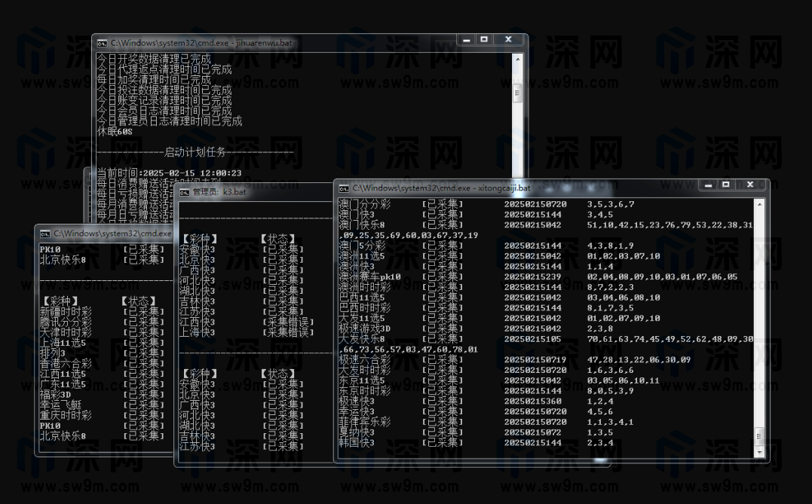Click the xitongcaiji.bat window title text

pos(441,188)
